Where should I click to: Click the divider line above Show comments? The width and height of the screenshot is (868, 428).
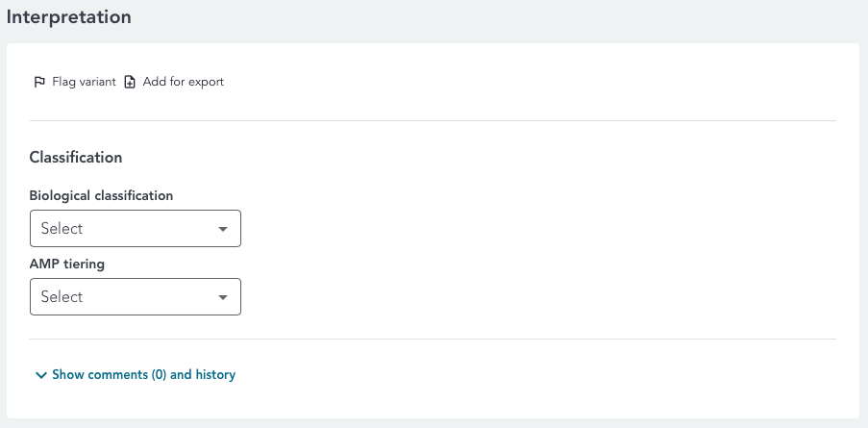tap(433, 339)
